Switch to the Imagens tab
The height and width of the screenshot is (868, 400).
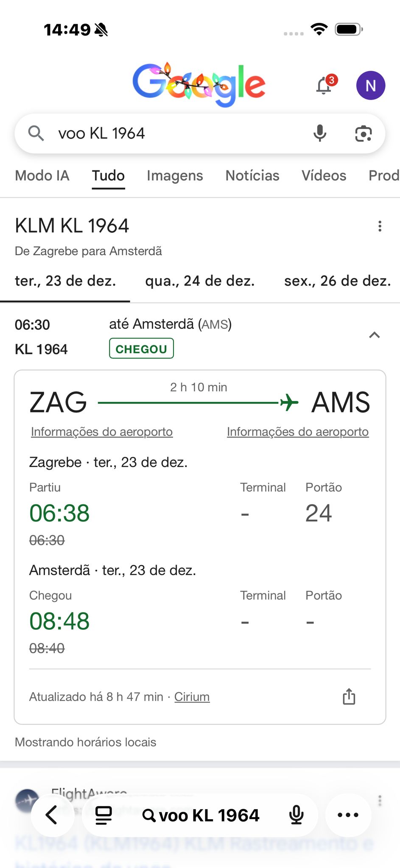[x=175, y=175]
